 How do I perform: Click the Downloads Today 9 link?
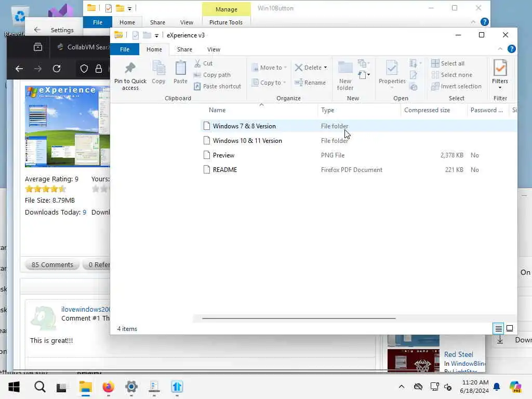tap(85, 212)
